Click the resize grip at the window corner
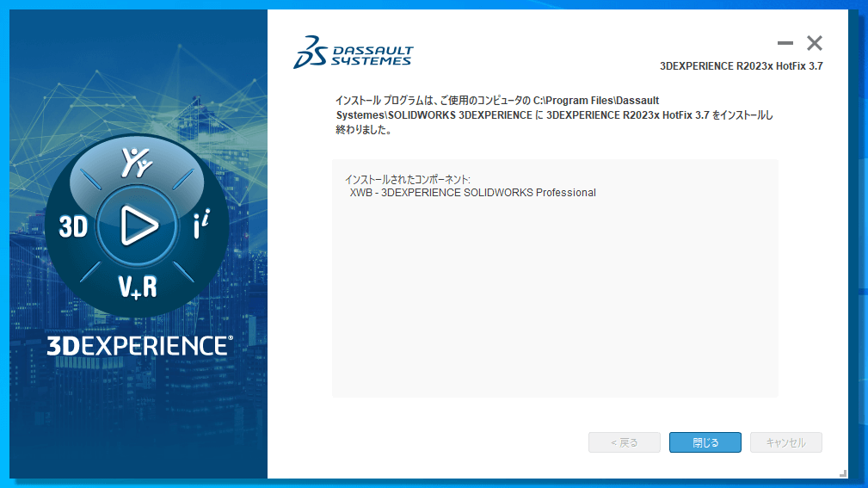Image resolution: width=868 pixels, height=488 pixels. (x=842, y=473)
